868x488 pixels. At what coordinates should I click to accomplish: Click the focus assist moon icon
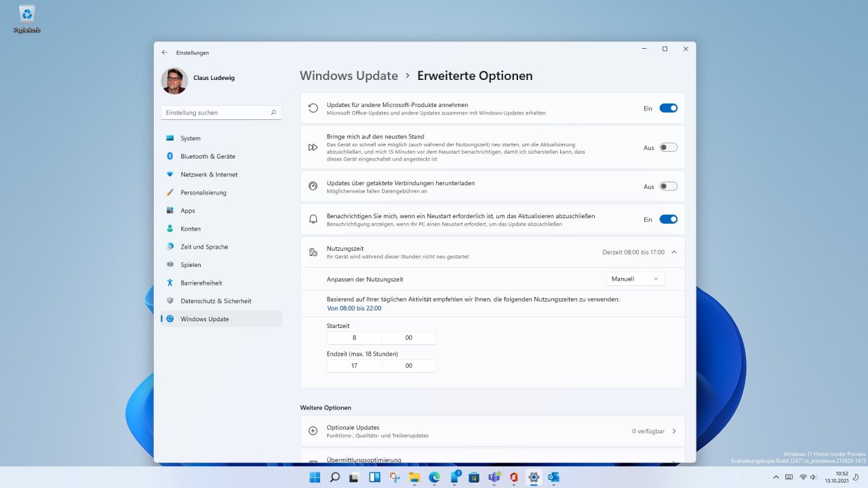pos(857,477)
